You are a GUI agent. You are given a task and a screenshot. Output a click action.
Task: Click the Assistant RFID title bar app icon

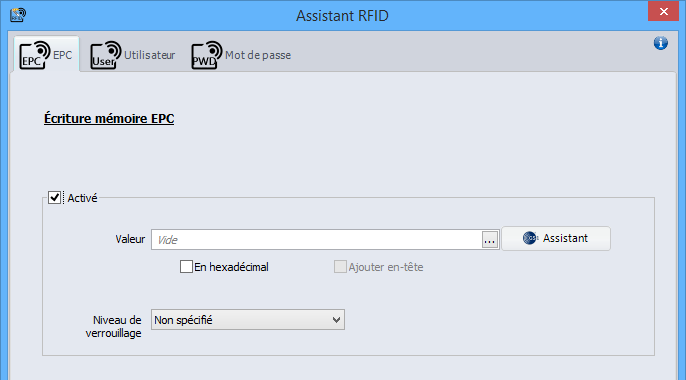click(18, 15)
